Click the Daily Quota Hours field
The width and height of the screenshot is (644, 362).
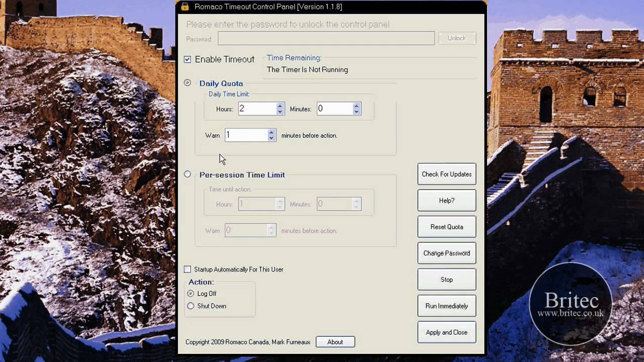(x=257, y=109)
